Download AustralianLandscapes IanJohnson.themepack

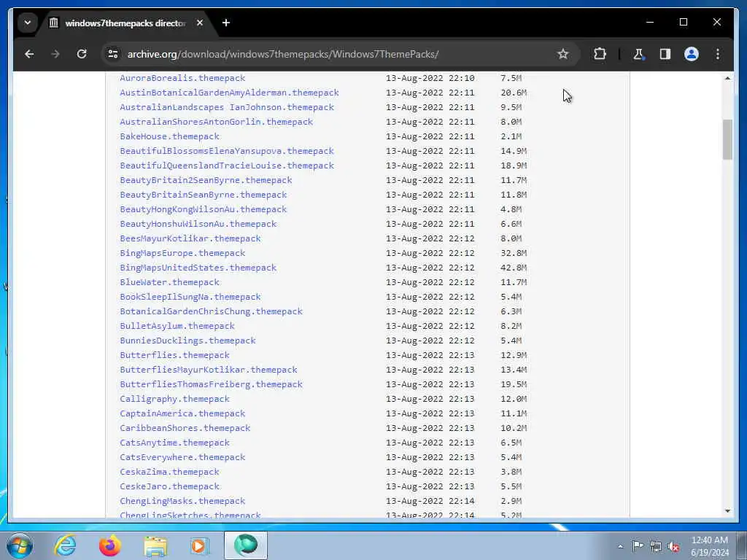tap(227, 107)
